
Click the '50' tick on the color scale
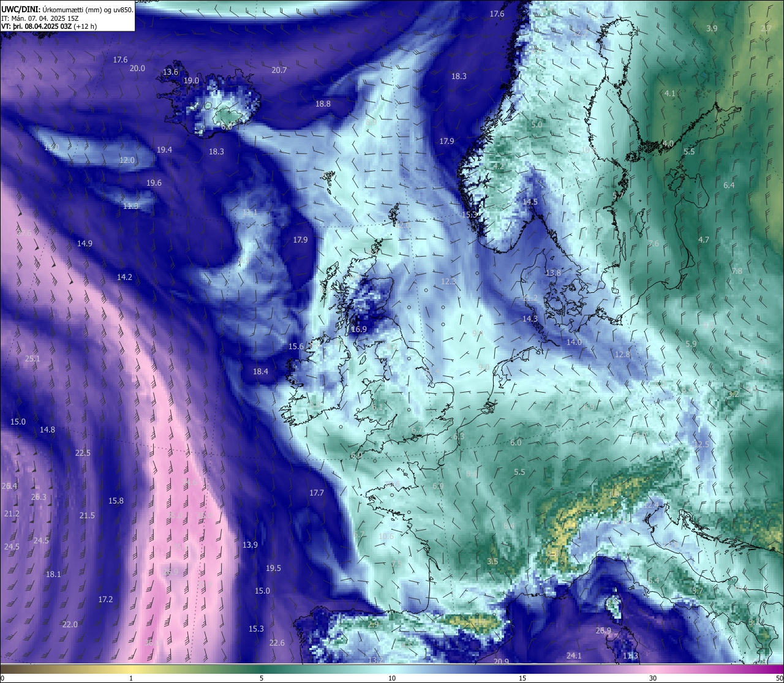[x=779, y=678]
